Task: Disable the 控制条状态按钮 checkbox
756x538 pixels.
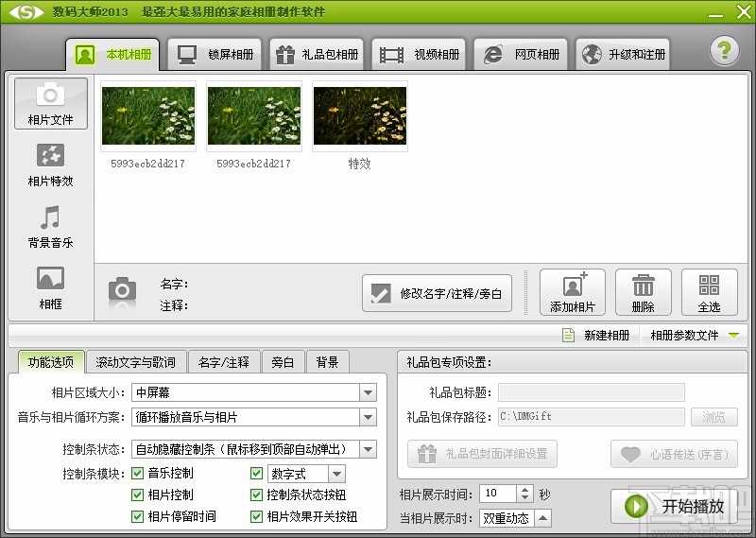Action: 257,495
